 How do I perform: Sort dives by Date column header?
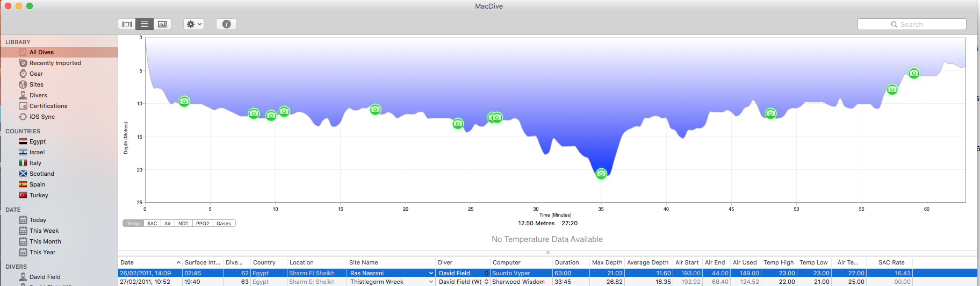pos(149,262)
